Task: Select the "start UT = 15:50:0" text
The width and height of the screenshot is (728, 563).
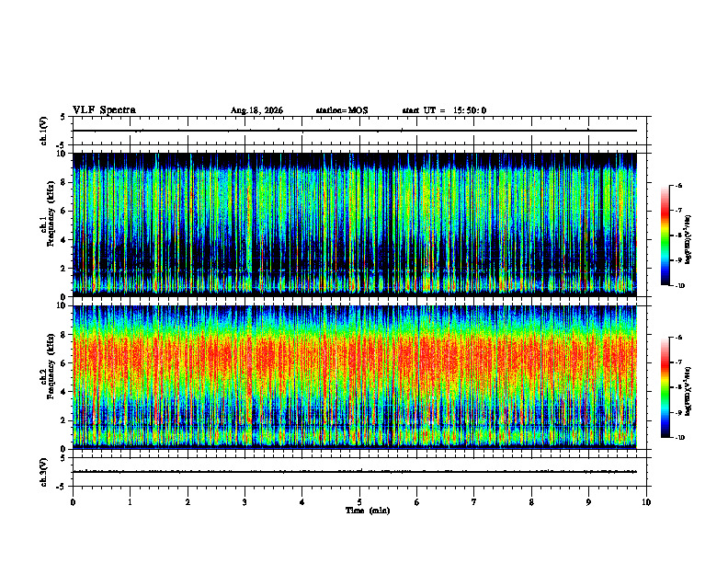Action: 444,110
